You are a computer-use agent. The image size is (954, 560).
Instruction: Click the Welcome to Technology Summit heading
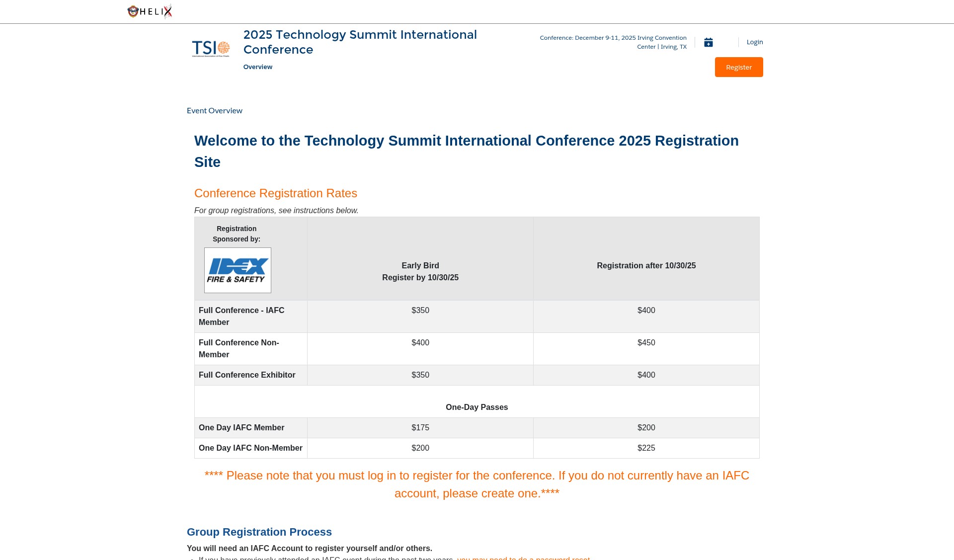click(x=467, y=152)
